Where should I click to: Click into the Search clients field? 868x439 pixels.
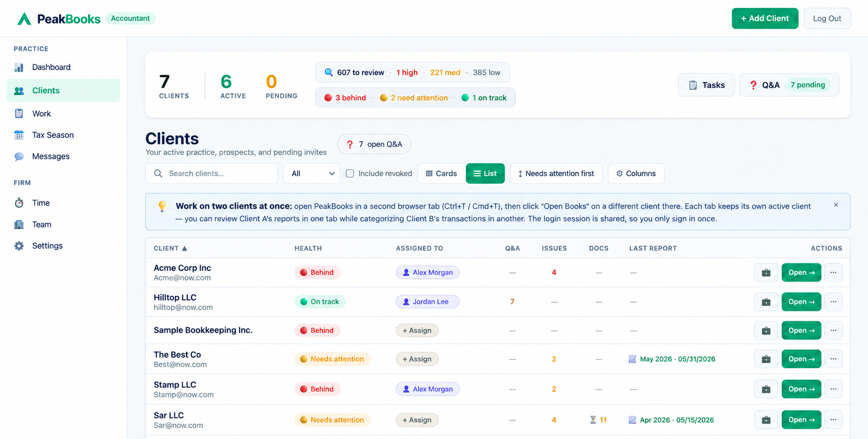(211, 174)
